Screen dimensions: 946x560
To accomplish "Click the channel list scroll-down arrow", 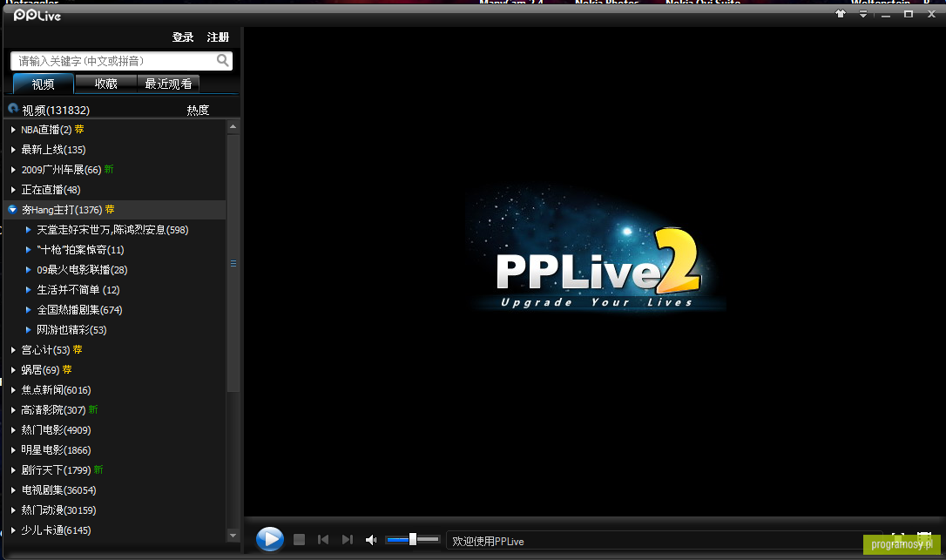I will coord(233,535).
